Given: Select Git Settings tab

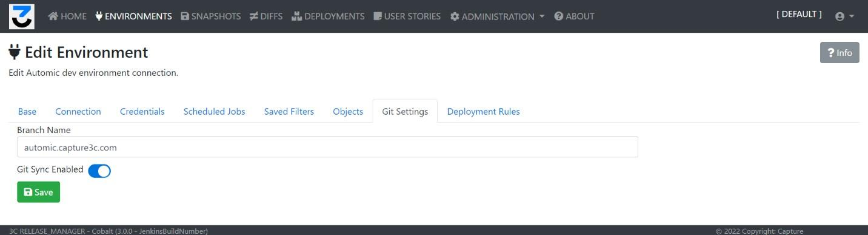Looking at the screenshot, I should coord(405,111).
